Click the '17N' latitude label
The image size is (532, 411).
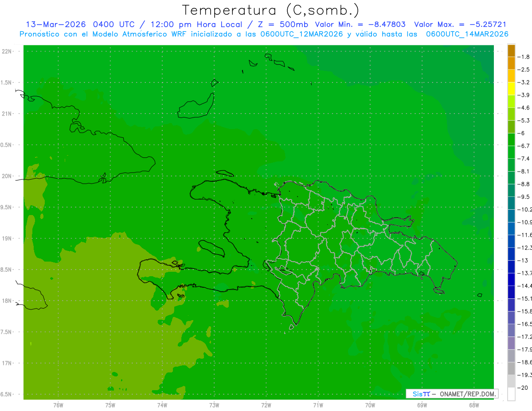coord(8,363)
